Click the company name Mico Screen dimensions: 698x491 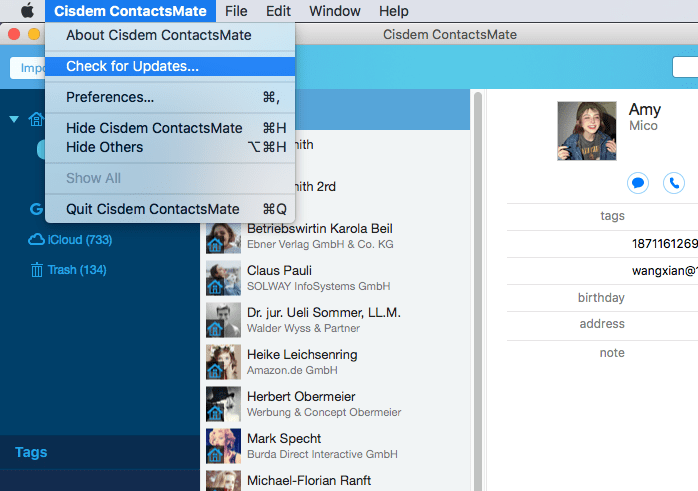tap(643, 126)
